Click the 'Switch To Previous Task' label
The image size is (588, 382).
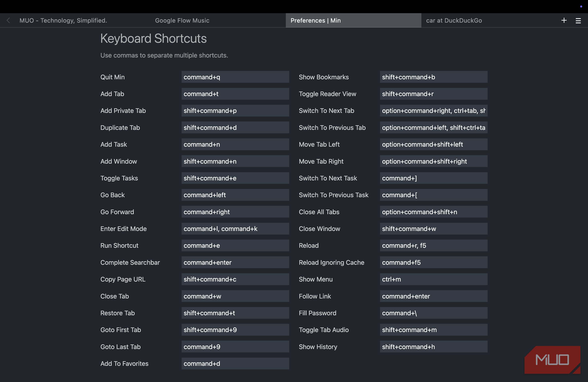pyautogui.click(x=334, y=195)
